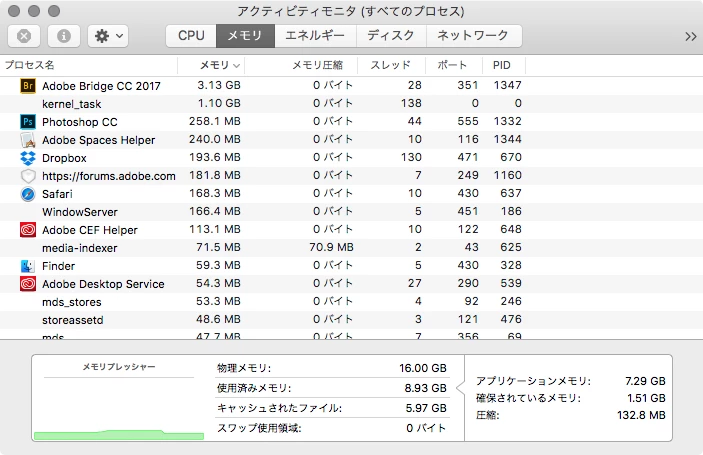Click the スワップ使用領域 label
This screenshot has height=455, width=703.
coord(259,428)
